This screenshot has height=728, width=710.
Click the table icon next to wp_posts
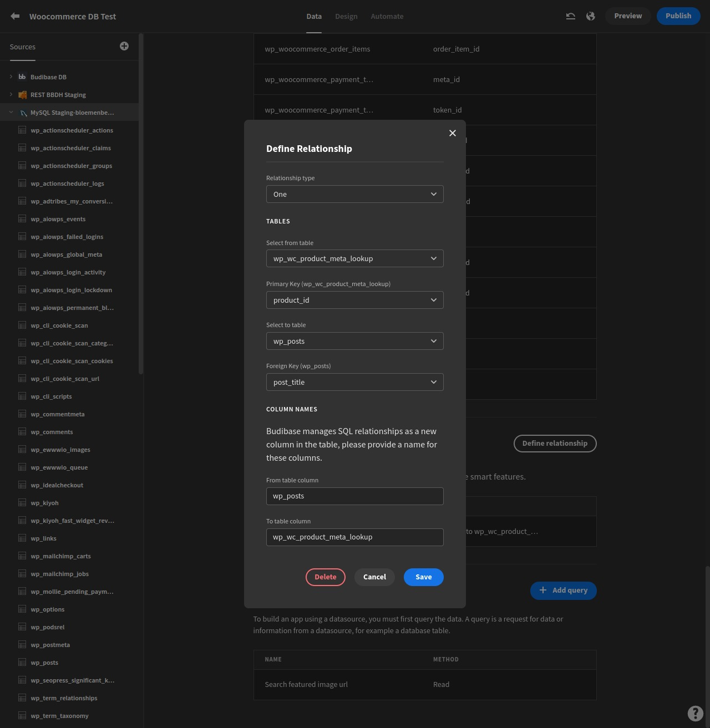pos(22,662)
